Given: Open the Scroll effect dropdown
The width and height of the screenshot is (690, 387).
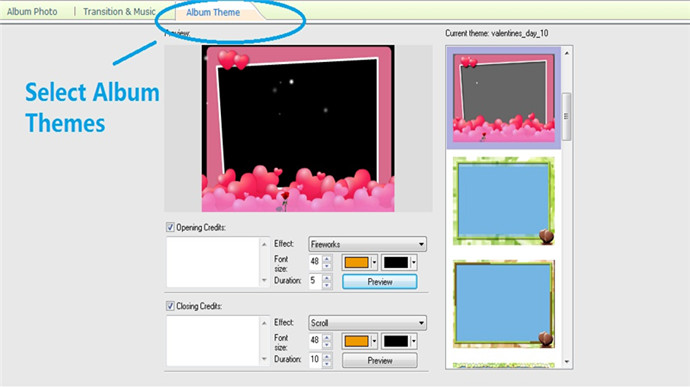Looking at the screenshot, I should 367,323.
